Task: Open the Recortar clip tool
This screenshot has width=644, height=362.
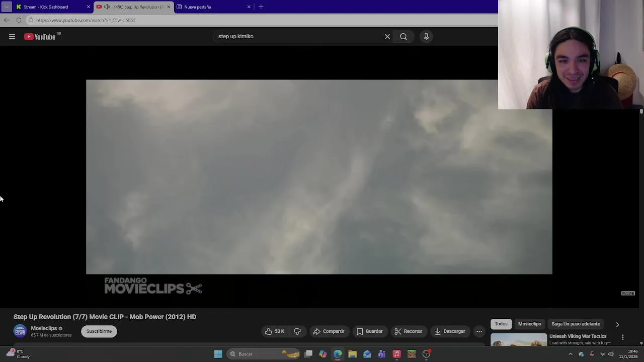Action: [x=409, y=331]
